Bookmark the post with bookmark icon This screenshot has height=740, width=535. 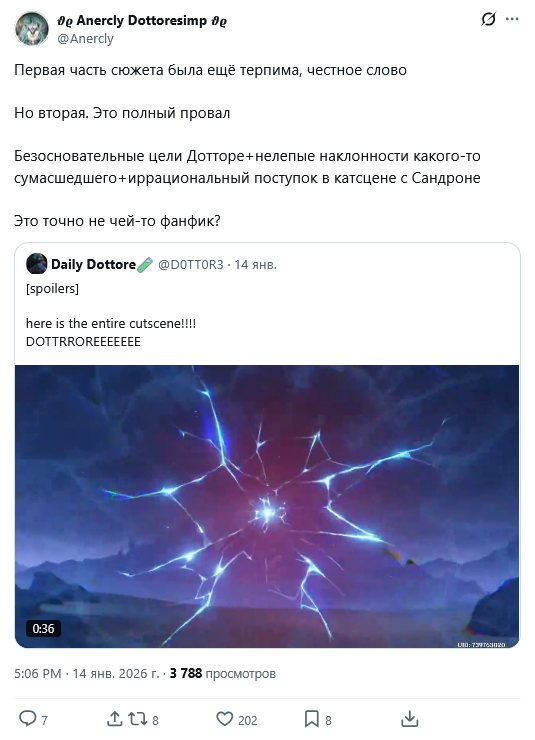click(311, 719)
